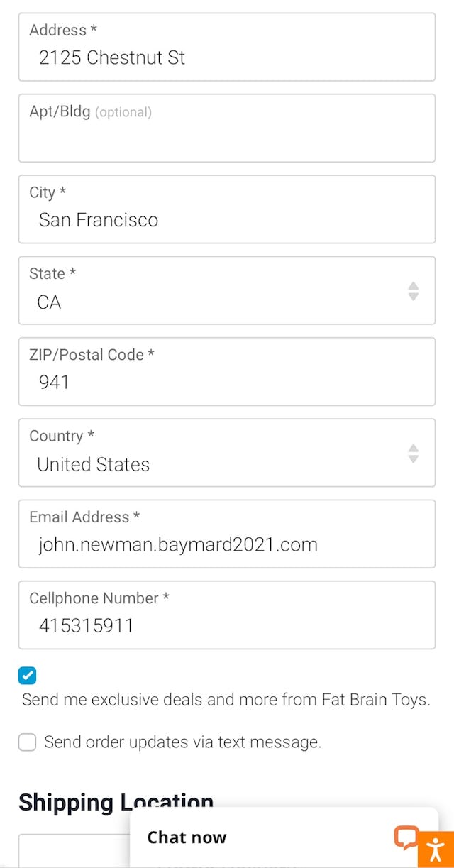This screenshot has width=454, height=868.
Task: Click the State dropdown arrow icon
Action: pyautogui.click(x=412, y=291)
